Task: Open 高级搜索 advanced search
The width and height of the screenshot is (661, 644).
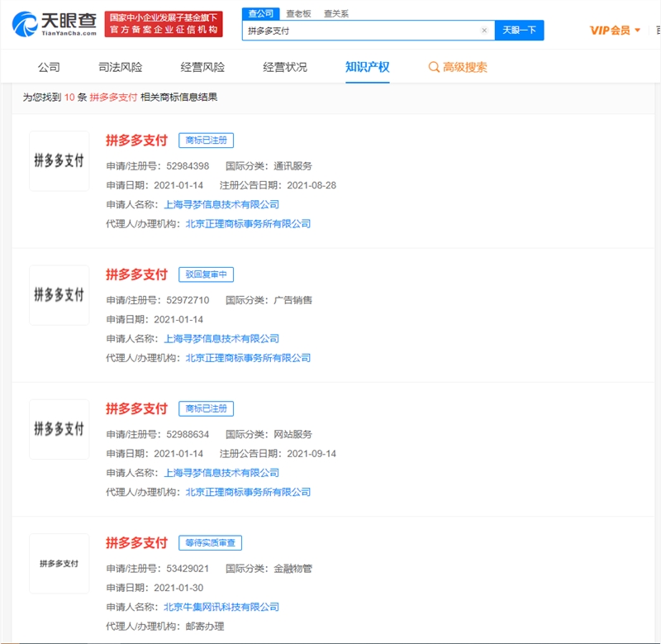Action: coord(458,67)
